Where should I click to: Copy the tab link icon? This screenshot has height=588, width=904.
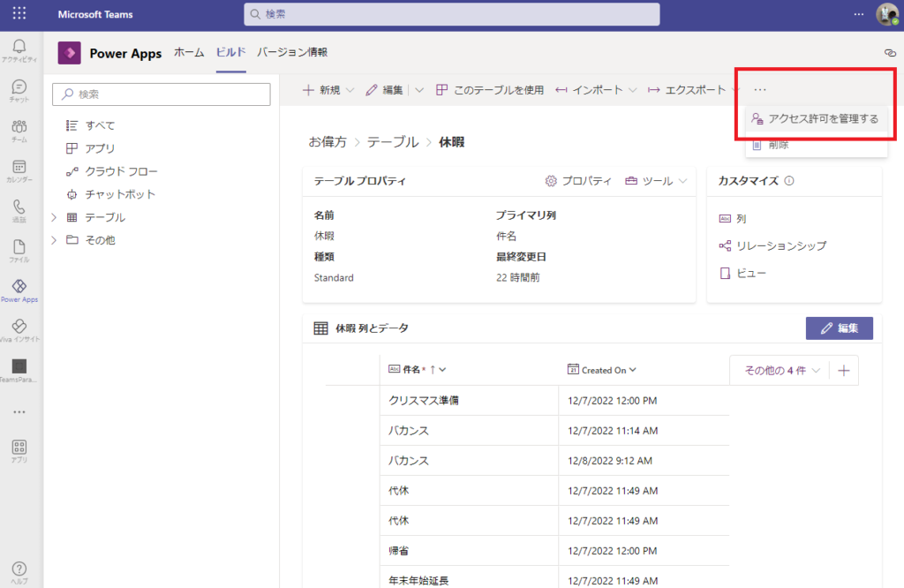tap(890, 53)
